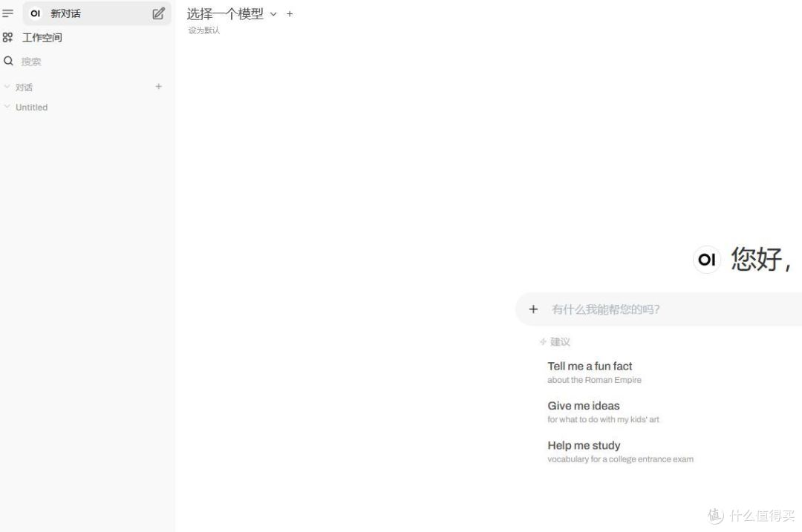Click the plus icon inside the message input
This screenshot has height=532, width=802.
click(x=533, y=309)
